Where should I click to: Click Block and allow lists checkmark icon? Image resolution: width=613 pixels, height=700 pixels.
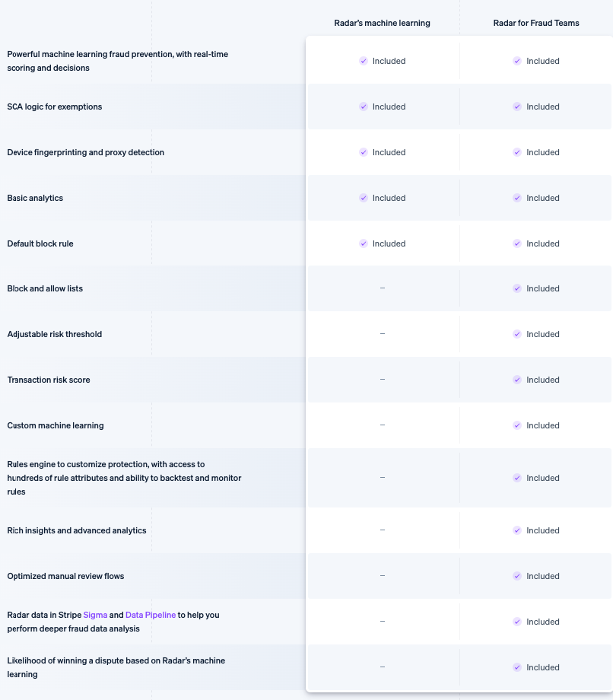[x=517, y=288]
